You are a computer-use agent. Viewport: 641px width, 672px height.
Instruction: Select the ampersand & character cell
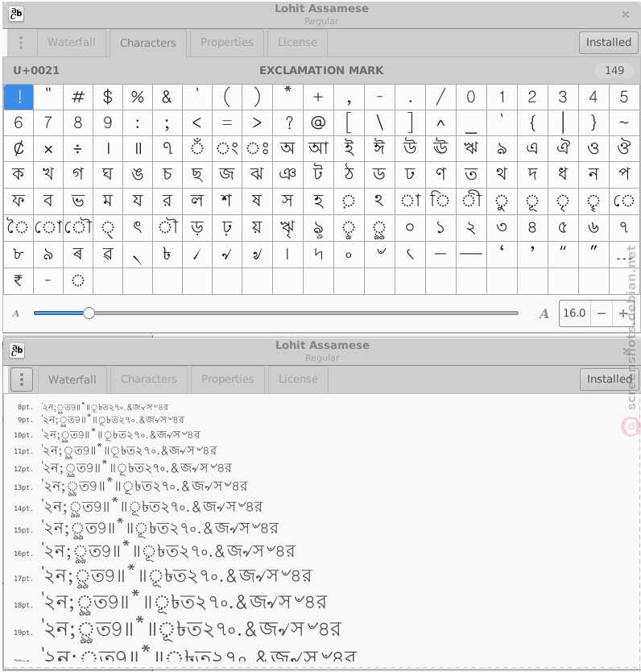[x=167, y=97]
